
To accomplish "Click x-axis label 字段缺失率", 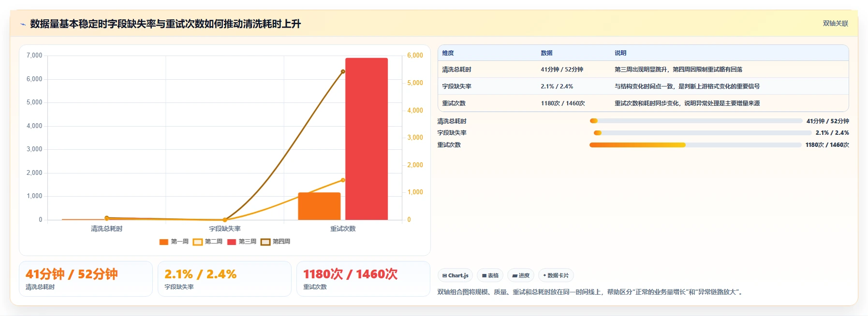I will [225, 229].
